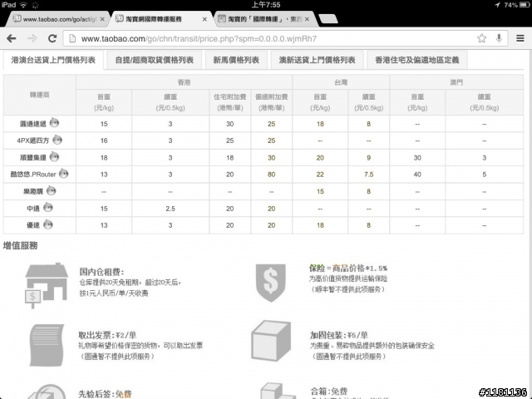Viewport: 532px width, 399px height.
Task: Close the 淘寶網國際轉運服務 tab
Action: point(204,19)
